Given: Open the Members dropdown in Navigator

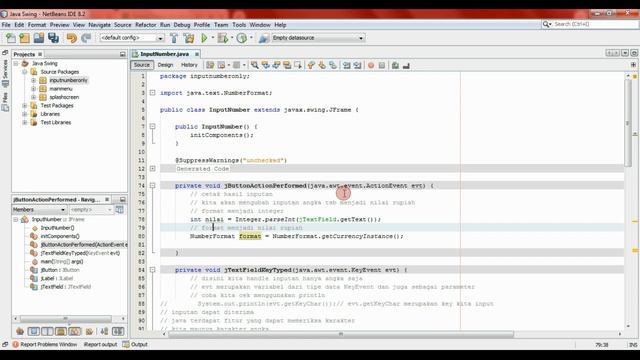Looking at the screenshot, I should [39, 209].
